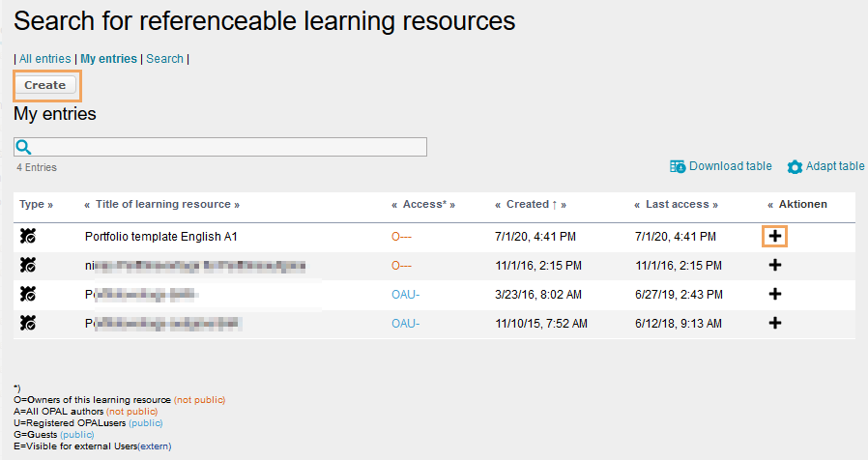Screen dimensions: 868x460
Task: Open the All entries tab
Action: tap(45, 59)
